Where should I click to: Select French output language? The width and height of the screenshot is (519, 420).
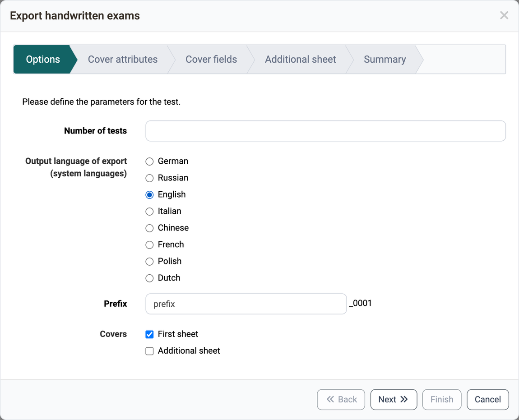(x=150, y=245)
